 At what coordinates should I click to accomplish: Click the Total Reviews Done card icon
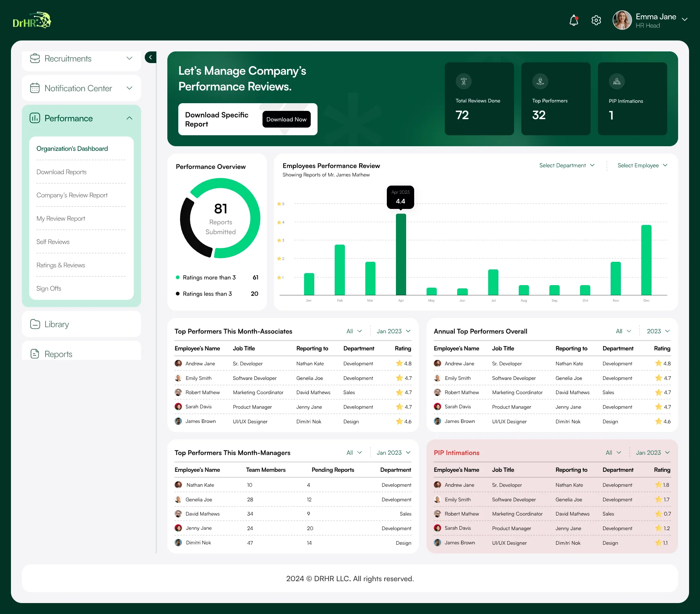(x=464, y=81)
